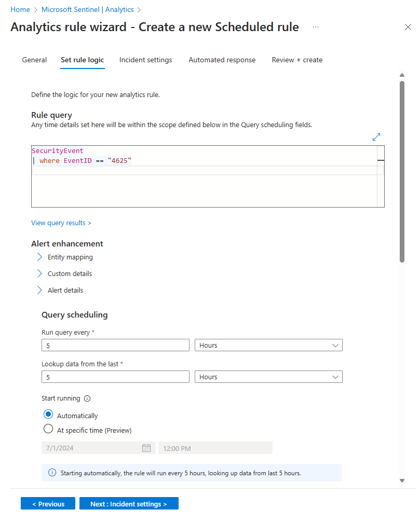Select the Automatically start option
Screen dimensions: 420x523
tap(48, 414)
